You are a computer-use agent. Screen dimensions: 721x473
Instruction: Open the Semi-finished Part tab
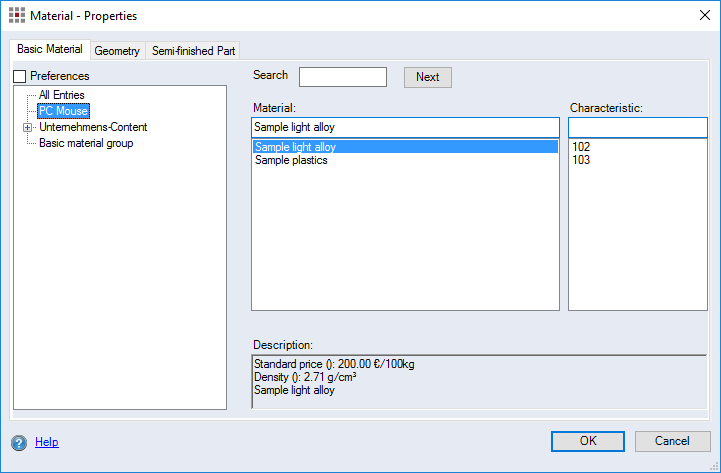(x=193, y=50)
